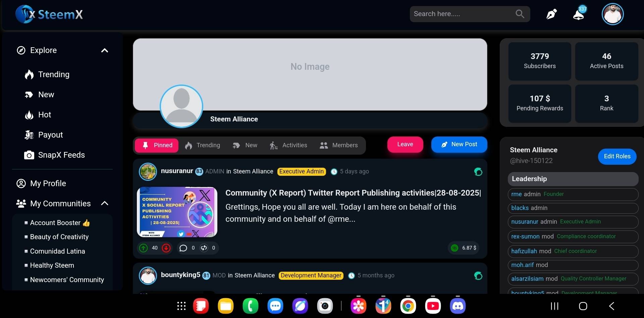Open Comunidad Latina community
The width and height of the screenshot is (644, 318).
(57, 251)
